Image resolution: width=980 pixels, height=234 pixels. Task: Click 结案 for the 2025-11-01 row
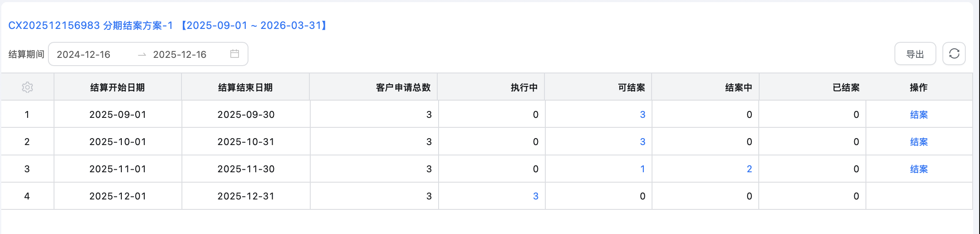click(919, 169)
